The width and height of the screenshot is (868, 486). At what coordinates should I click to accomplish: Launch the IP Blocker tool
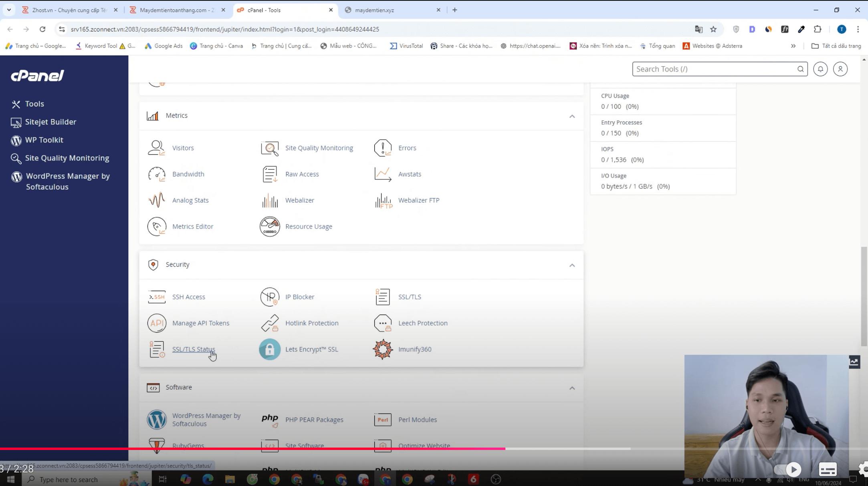[299, 297]
